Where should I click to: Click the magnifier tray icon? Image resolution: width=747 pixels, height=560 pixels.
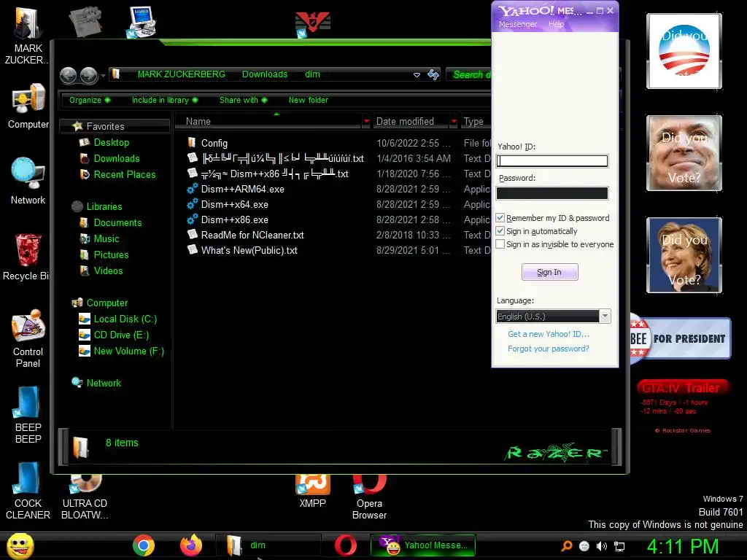click(x=566, y=546)
